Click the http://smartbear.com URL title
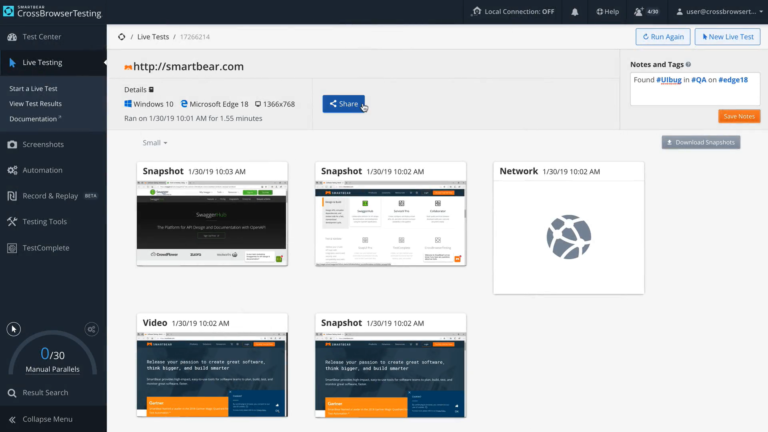 click(x=189, y=67)
